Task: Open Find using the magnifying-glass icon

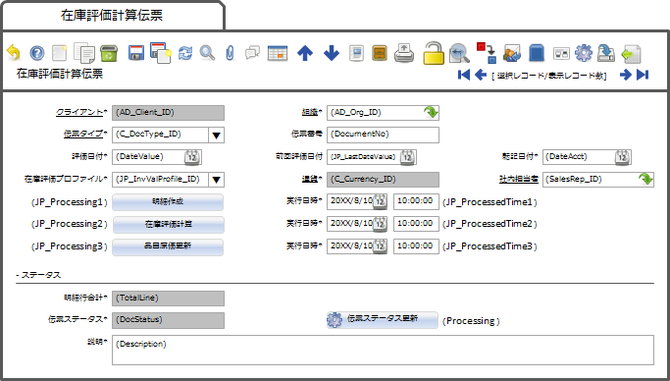Action: click(208, 53)
